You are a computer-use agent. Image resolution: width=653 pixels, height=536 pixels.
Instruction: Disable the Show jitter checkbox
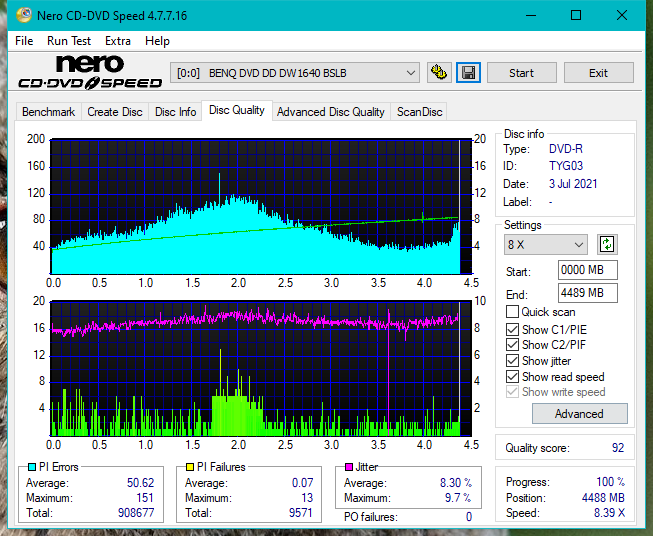tap(512, 361)
